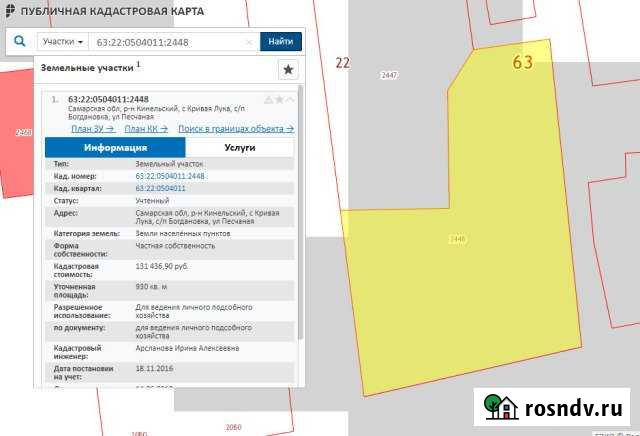The height and width of the screenshot is (436, 640).
Task: Open cadastral quarter 63:22:0504011 link
Action: coord(160,188)
